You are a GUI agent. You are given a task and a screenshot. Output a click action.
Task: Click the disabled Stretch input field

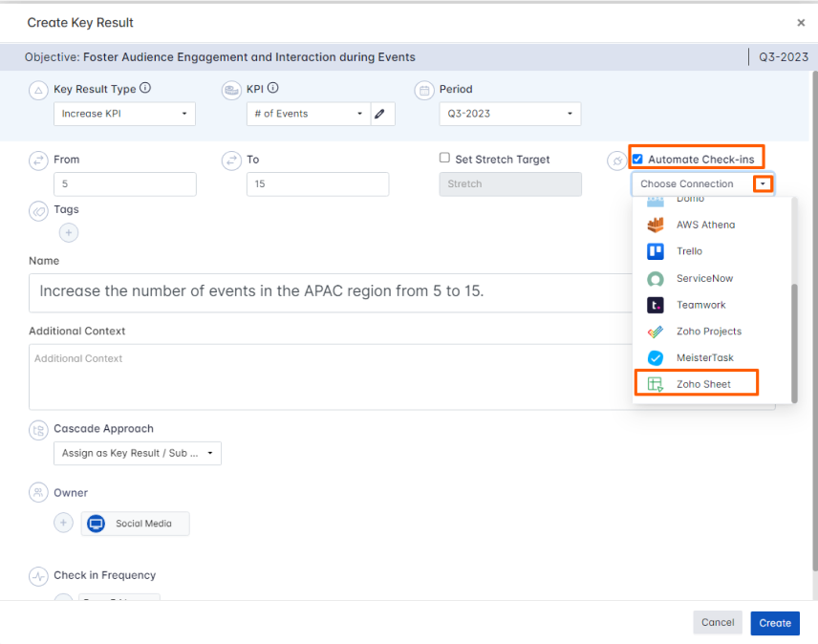tap(510, 184)
